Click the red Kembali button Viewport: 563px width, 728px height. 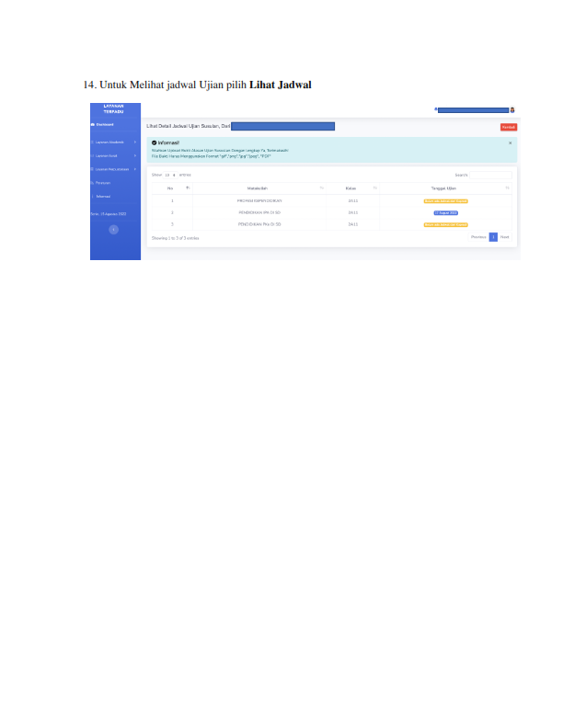[509, 127]
